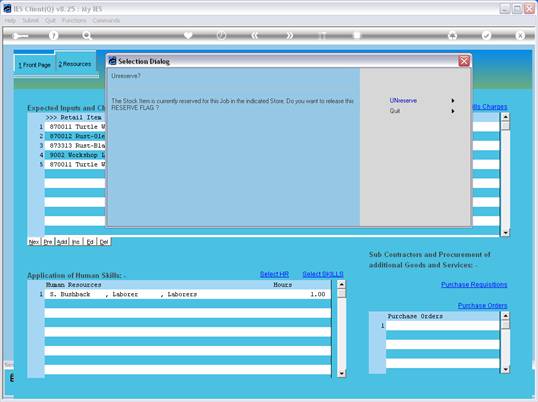
Task: Click the T-shaped toolbar icon
Action: pyautogui.click(x=323, y=35)
